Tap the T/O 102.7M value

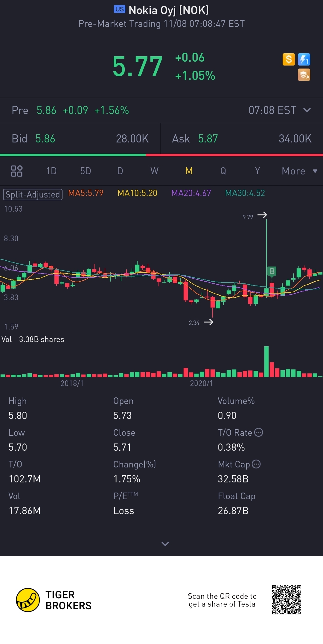pos(25,479)
